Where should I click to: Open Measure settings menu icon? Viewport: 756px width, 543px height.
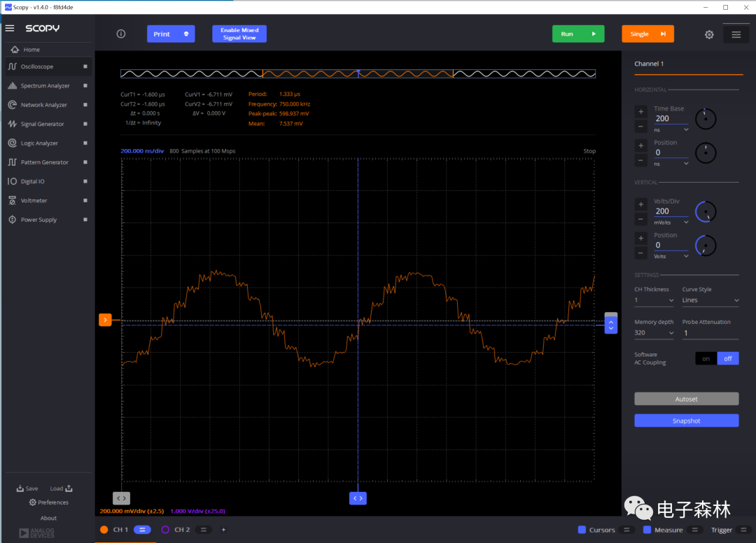[695, 530]
